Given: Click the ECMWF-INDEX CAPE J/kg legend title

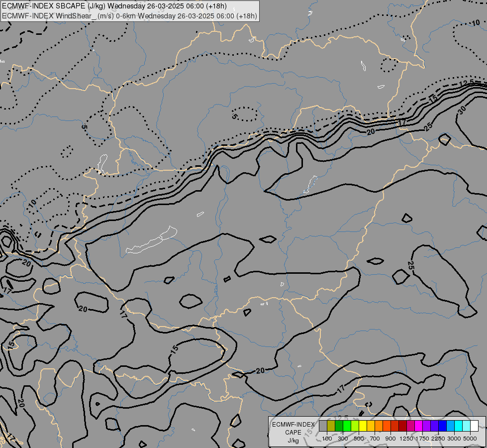Looking at the screenshot, I should coord(293,433).
